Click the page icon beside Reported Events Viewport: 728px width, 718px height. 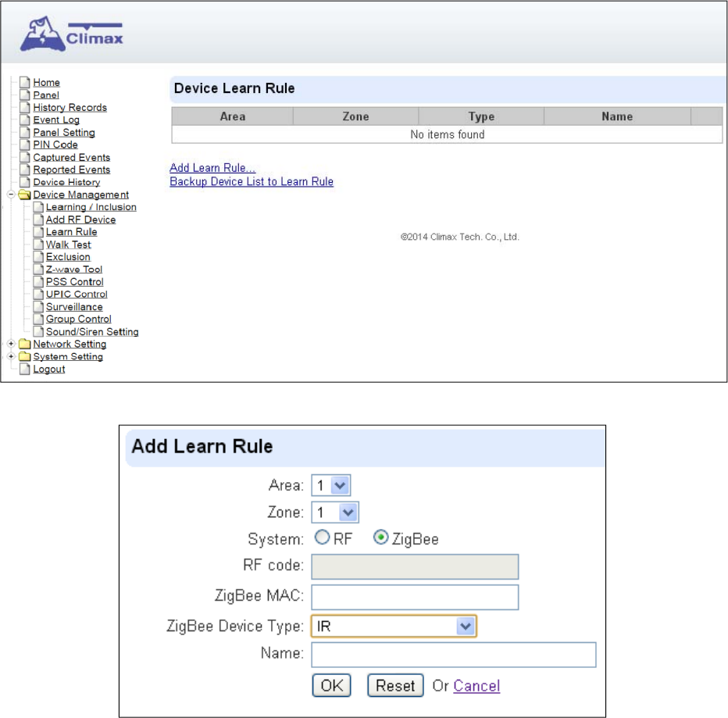coord(25,170)
